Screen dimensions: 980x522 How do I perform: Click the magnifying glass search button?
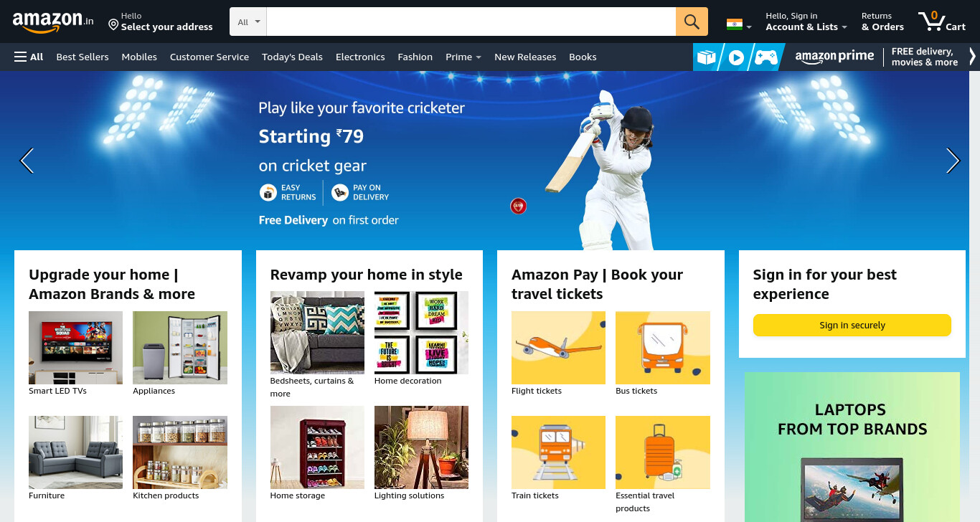[x=692, y=22]
